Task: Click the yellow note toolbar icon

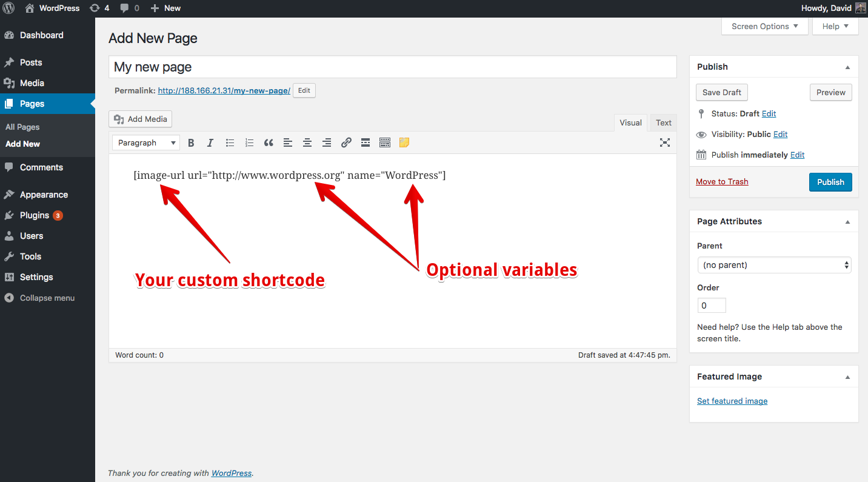Action: (404, 142)
